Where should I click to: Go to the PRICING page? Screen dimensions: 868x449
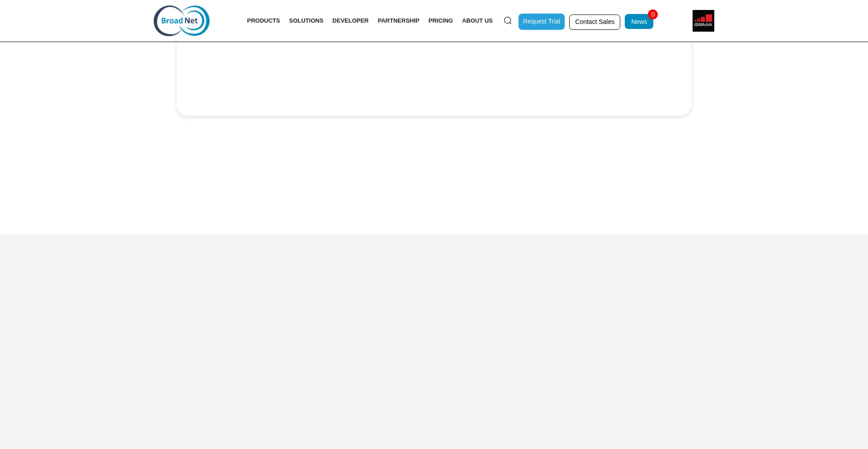pyautogui.click(x=440, y=21)
